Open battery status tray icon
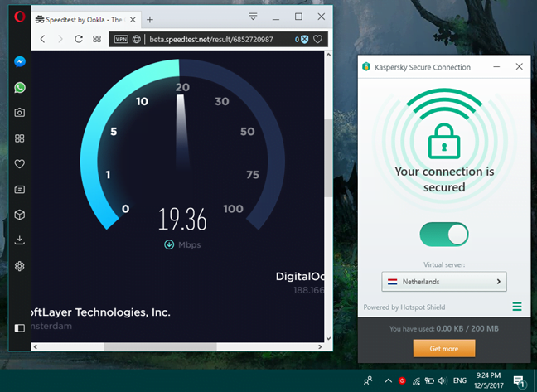This screenshot has width=537, height=392. pos(429,380)
